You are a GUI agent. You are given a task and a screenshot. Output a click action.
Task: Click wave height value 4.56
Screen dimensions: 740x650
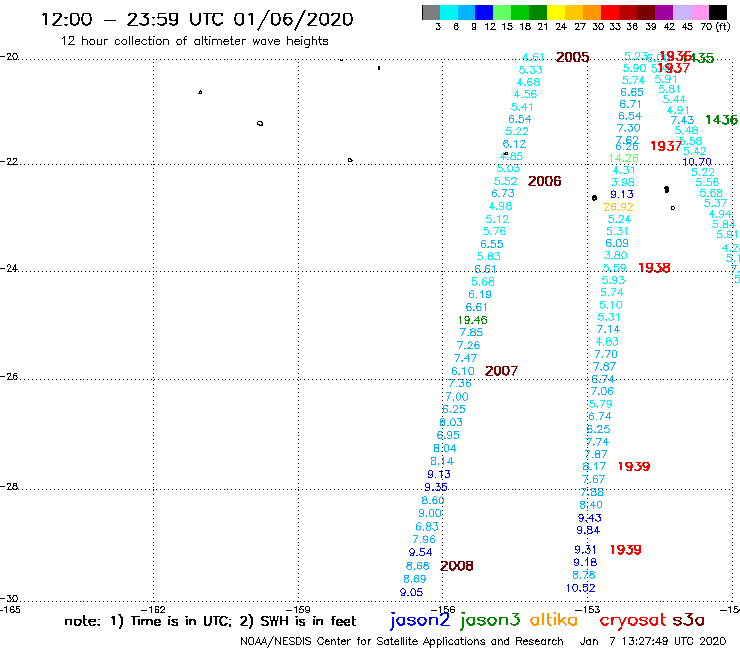coord(525,94)
